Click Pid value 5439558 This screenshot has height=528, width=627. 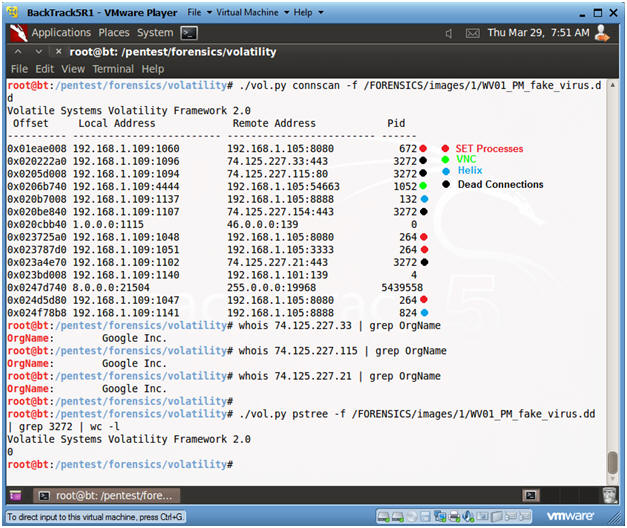(402, 288)
